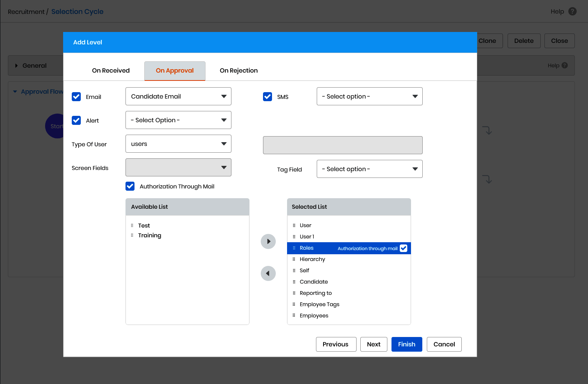This screenshot has width=588, height=384.
Task: Click drag handle icon beside Candidate
Action: pyautogui.click(x=294, y=282)
